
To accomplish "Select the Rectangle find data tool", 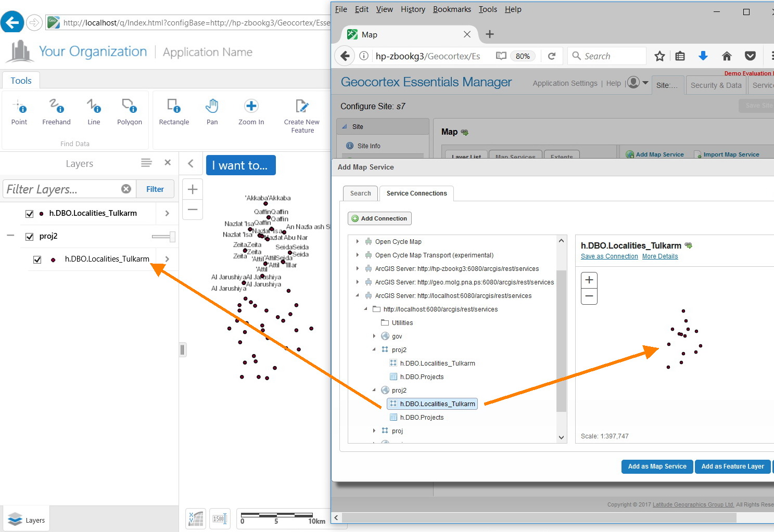I will click(x=174, y=112).
